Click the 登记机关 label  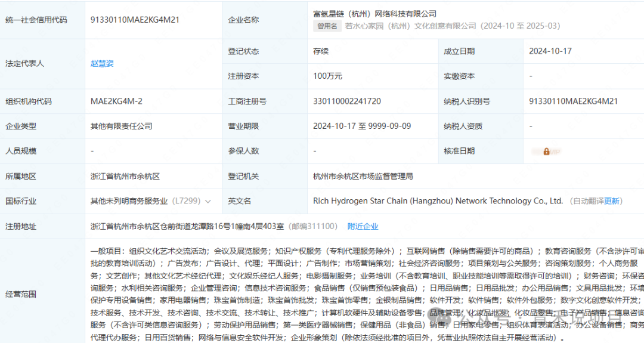(x=243, y=177)
